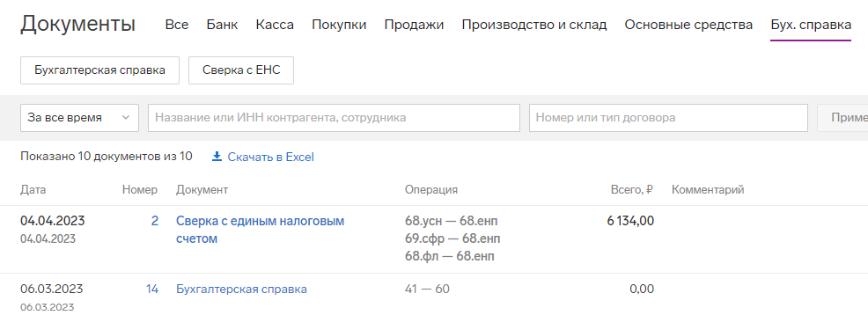This screenshot has height=330, width=868.
Task: Focus the contractor name or ИНН search field
Action: pos(334,118)
